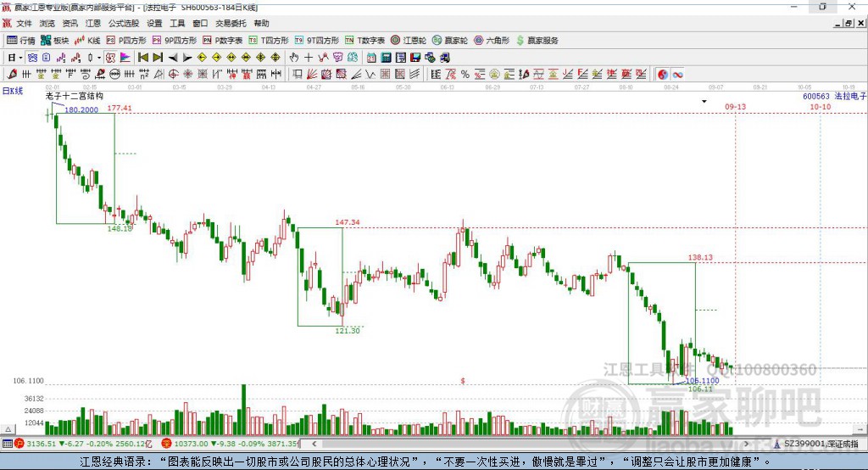Open the 9P四方形 tool
Viewport: 868px width, 470px height.
(175, 41)
